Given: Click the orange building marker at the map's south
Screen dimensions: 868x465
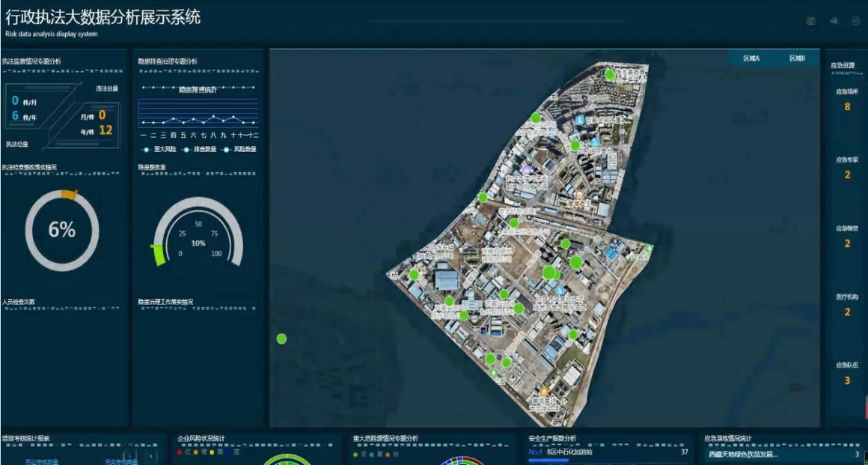Looking at the screenshot, I should [x=545, y=392].
